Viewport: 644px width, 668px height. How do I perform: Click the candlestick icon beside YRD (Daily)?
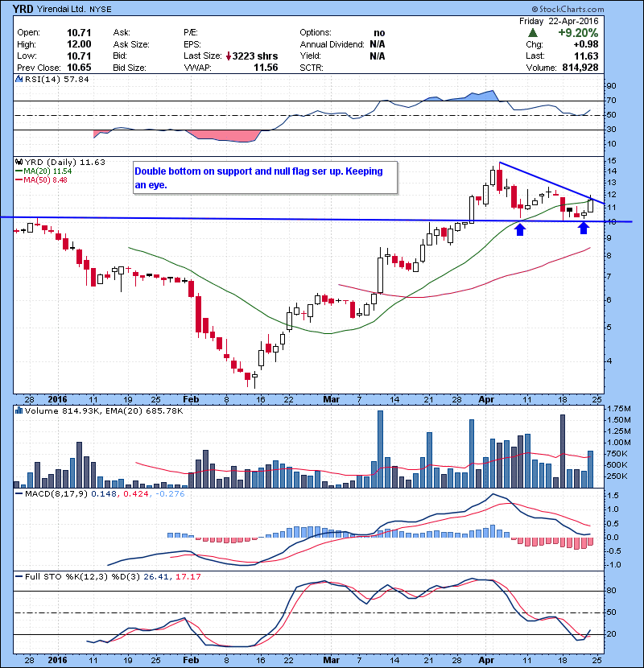click(19, 163)
